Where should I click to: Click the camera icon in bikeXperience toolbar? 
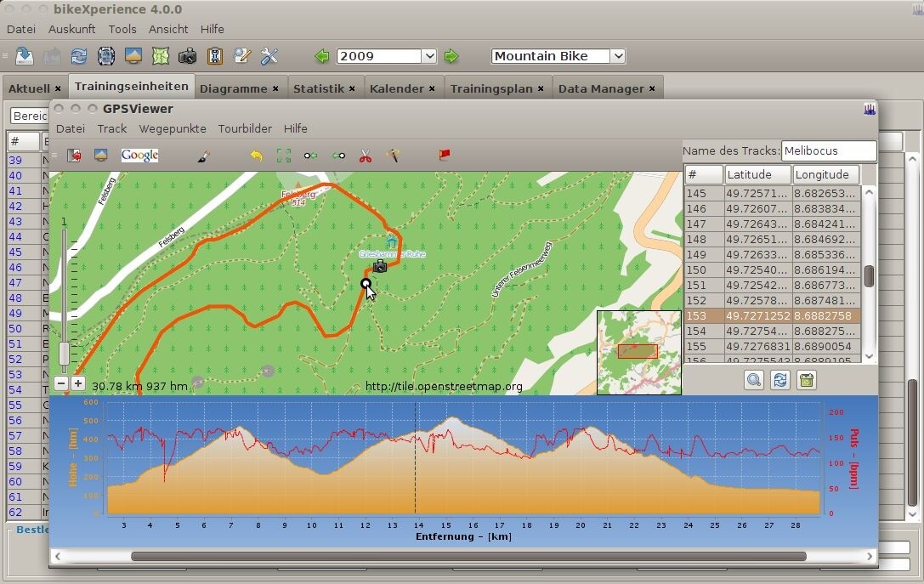point(187,57)
